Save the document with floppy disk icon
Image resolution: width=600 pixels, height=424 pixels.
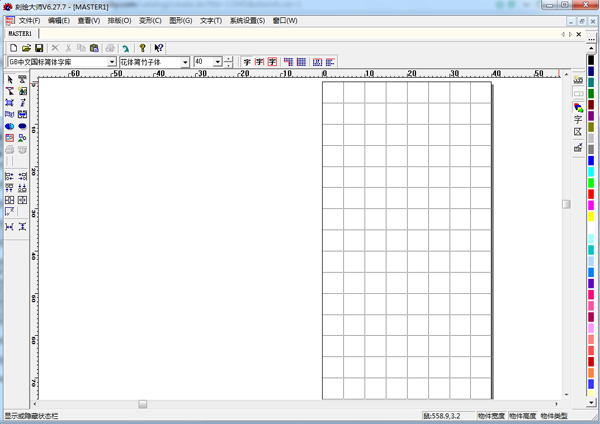click(39, 48)
